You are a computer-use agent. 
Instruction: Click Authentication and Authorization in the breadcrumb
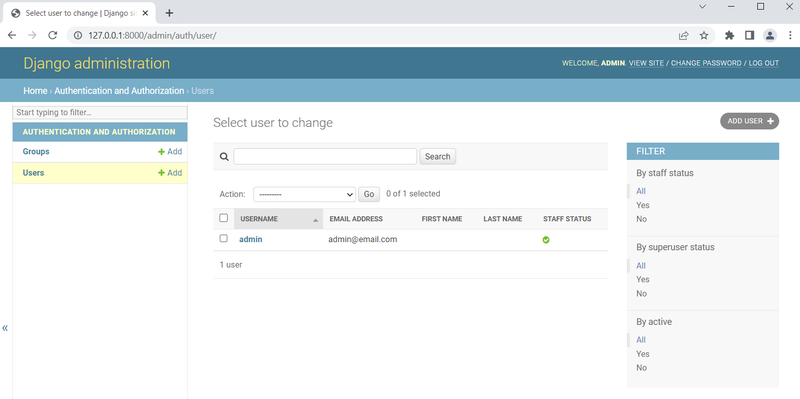tap(119, 91)
